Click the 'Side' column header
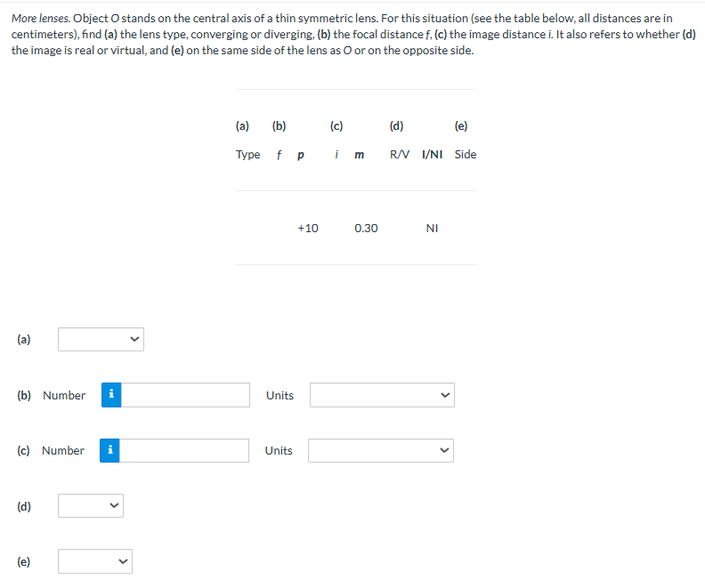Image resolution: width=705 pixels, height=588 pixels. (466, 155)
